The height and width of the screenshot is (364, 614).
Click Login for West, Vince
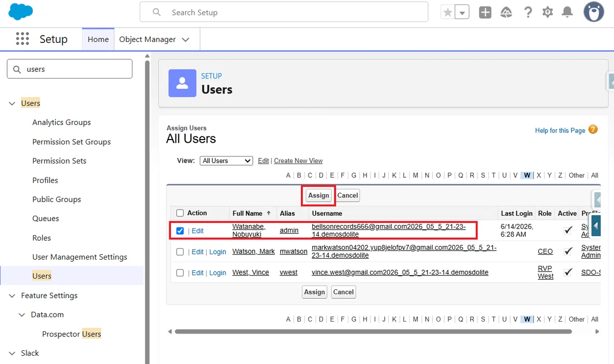(217, 272)
